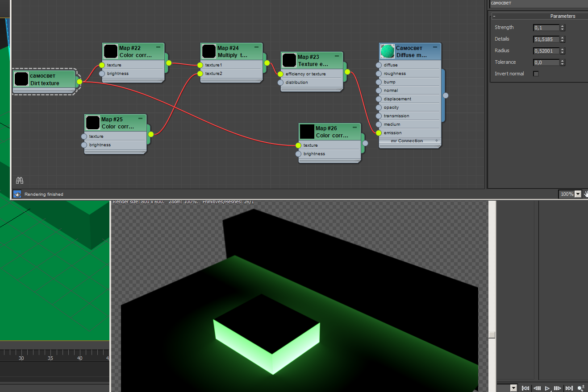Click Map #25 brightness input socket

pyautogui.click(x=84, y=145)
